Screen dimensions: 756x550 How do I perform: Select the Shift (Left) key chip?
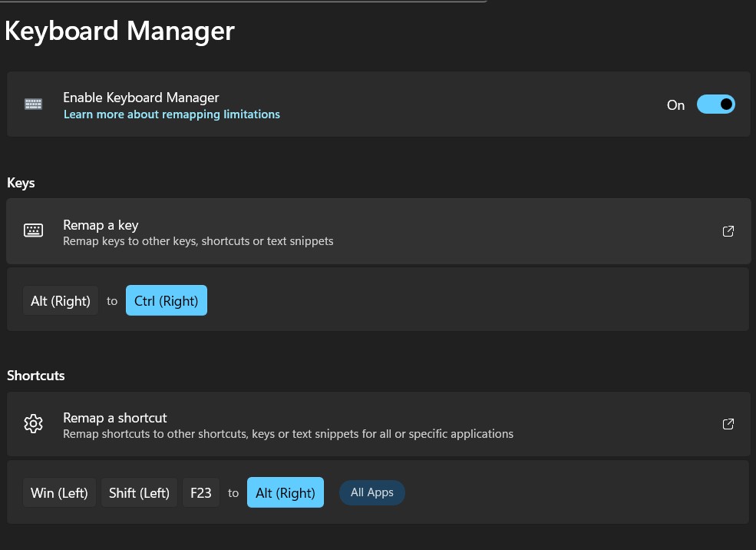click(139, 492)
